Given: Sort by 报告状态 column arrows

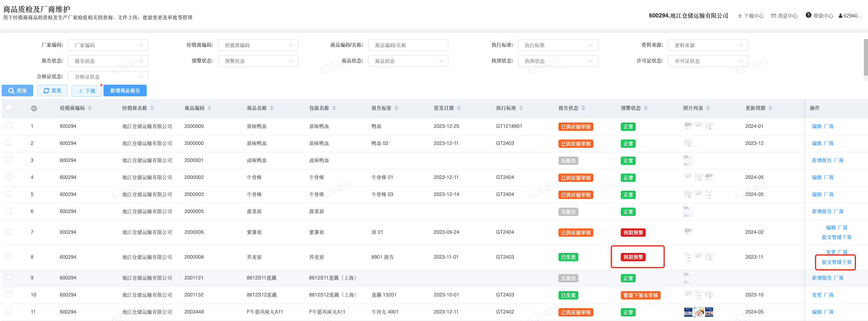Looking at the screenshot, I should point(583,108).
